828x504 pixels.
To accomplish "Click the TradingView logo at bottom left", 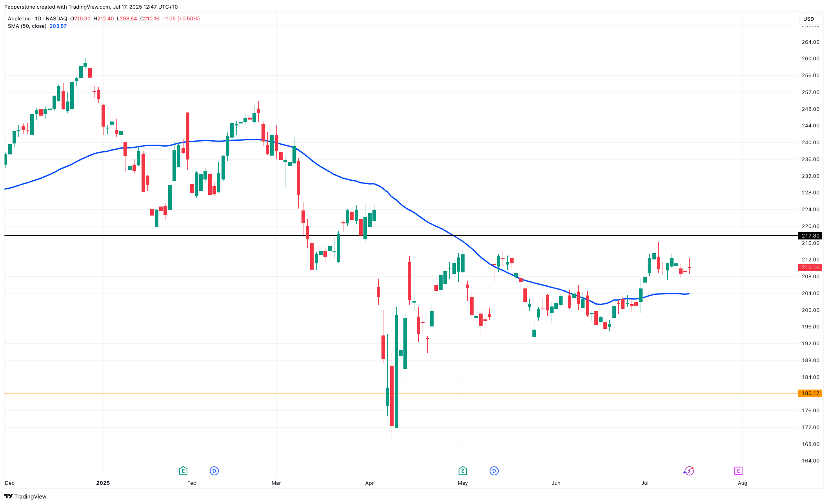I will tap(25, 496).
